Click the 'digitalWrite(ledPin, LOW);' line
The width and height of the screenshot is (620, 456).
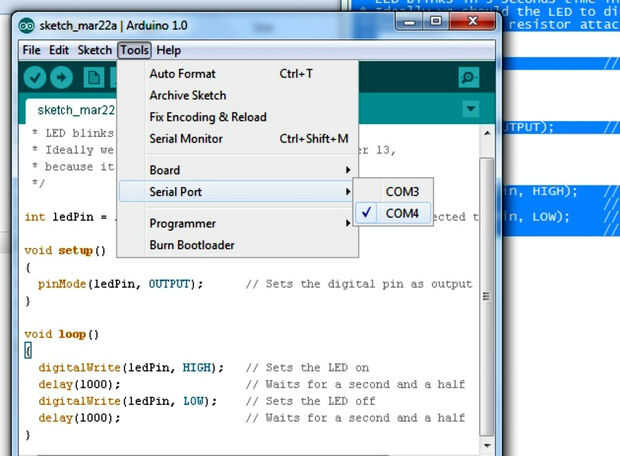127,401
